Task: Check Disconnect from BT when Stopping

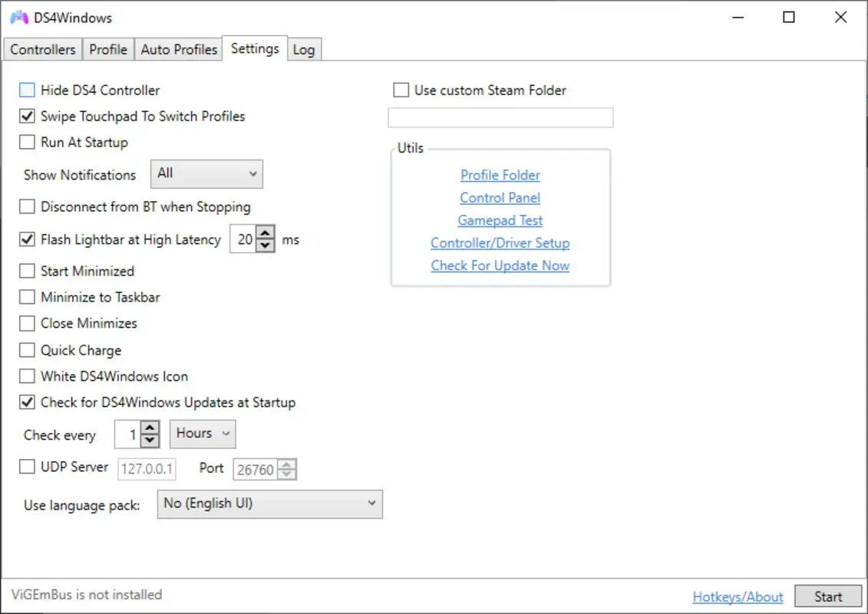Action: 27,206
